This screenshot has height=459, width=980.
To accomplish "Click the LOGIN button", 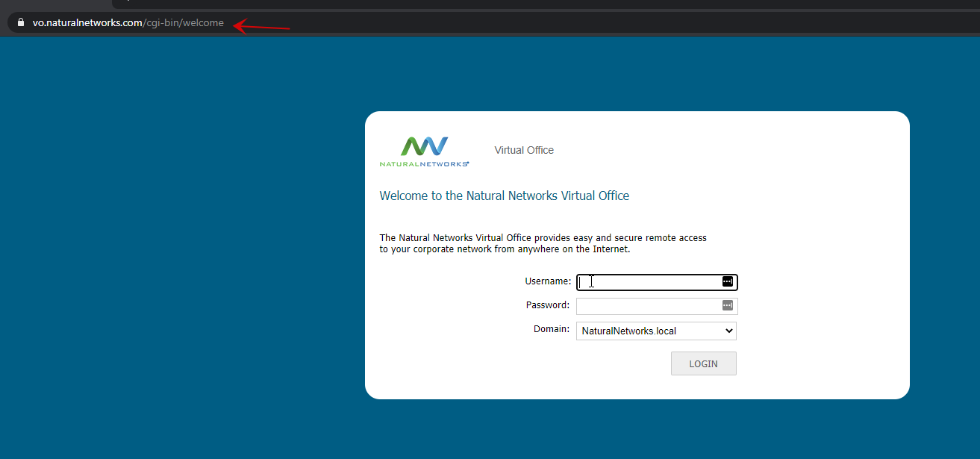I will [703, 363].
